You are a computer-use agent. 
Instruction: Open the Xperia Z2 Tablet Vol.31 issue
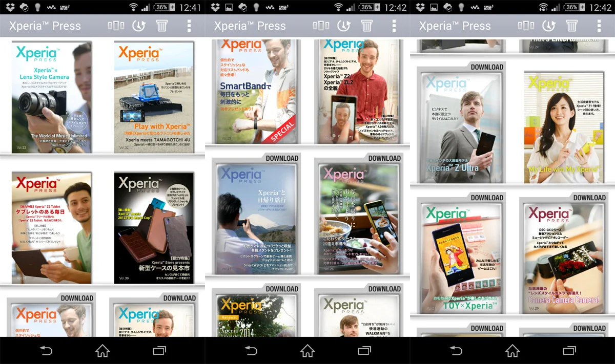pyautogui.click(x=51, y=228)
